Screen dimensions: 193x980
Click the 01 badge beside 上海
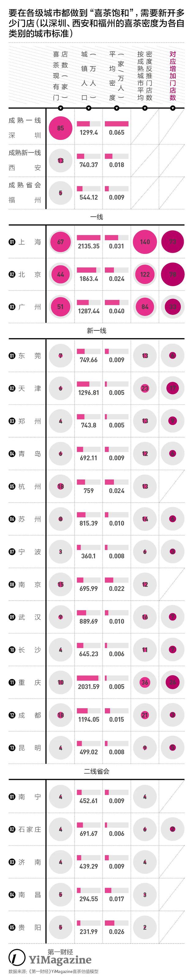[x=12, y=242]
